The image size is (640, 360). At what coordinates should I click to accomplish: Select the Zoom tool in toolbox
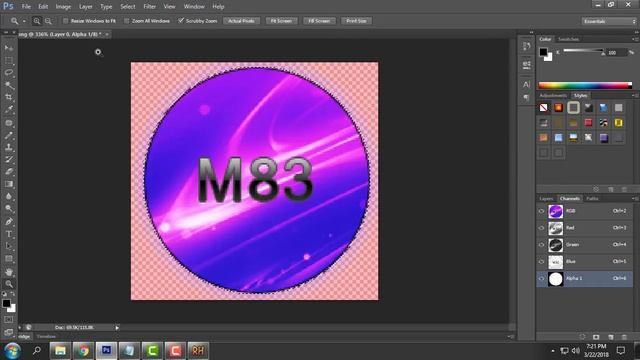[9, 284]
